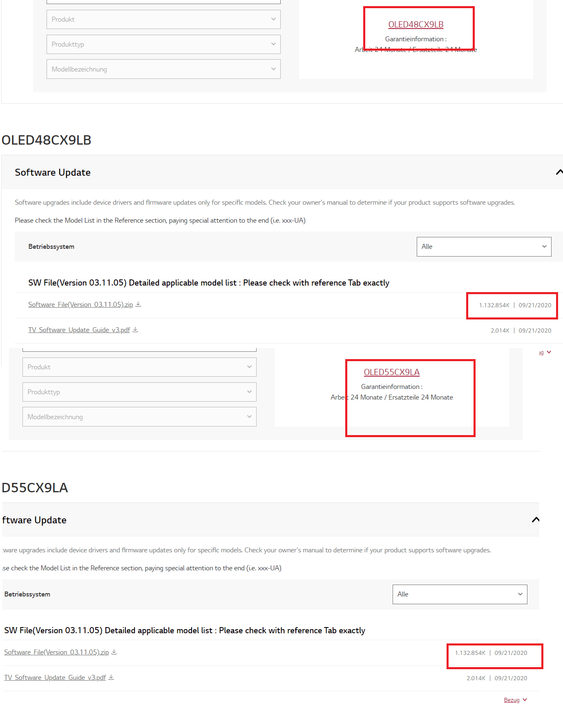Click Garantieinformation text under the OLED48CX9LB link
Image resolution: width=563 pixels, height=728 pixels.
(x=416, y=39)
